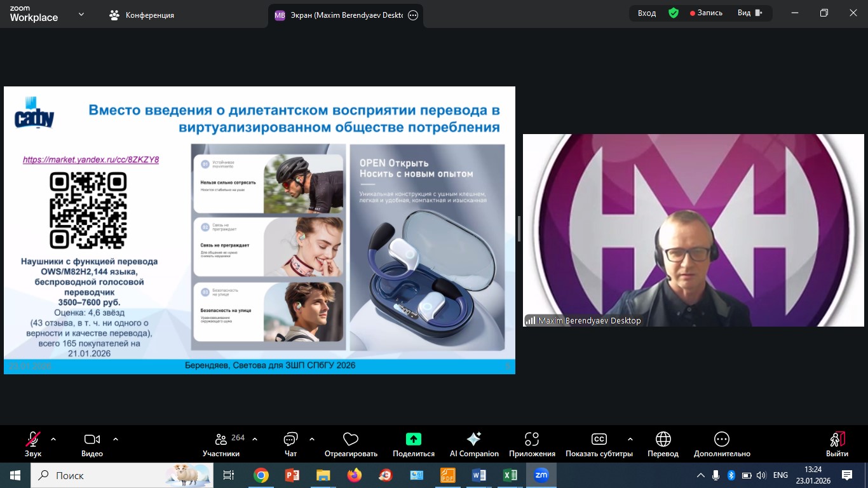
Task: Expand the audio options arrow beside Звук
Action: [x=53, y=439]
